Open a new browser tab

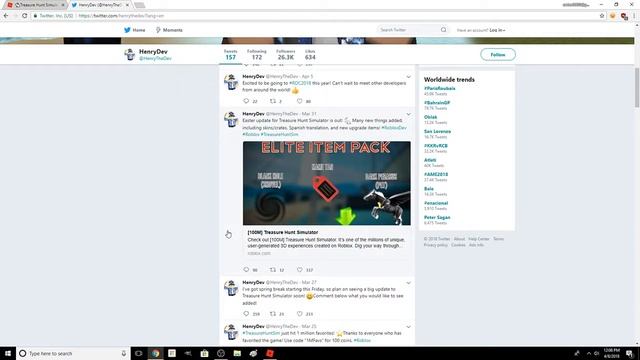coord(140,5)
